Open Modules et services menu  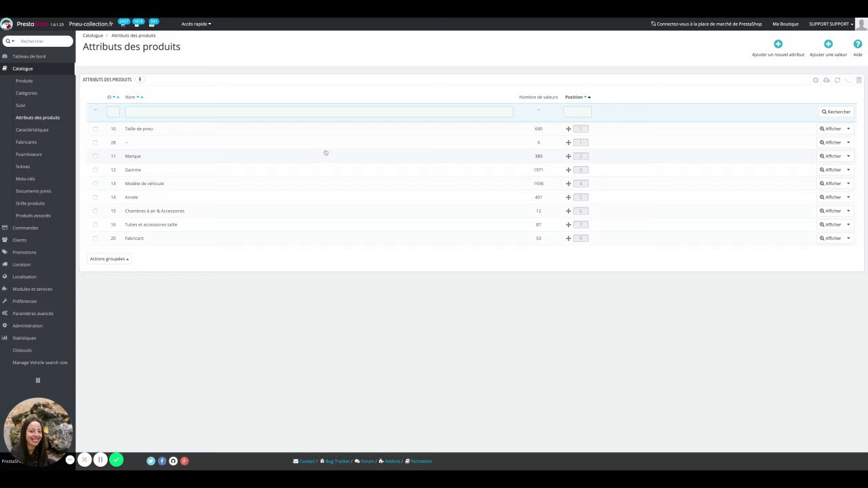point(32,289)
